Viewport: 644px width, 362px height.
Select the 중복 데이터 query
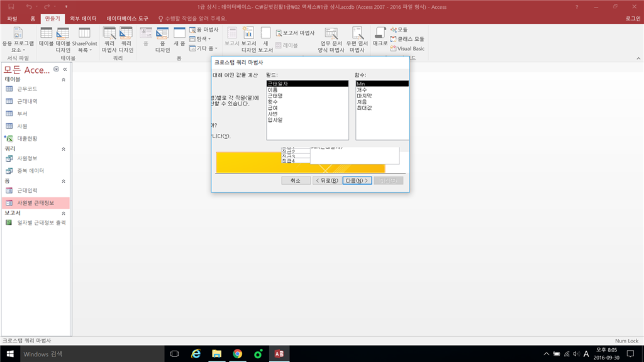[x=36, y=171]
